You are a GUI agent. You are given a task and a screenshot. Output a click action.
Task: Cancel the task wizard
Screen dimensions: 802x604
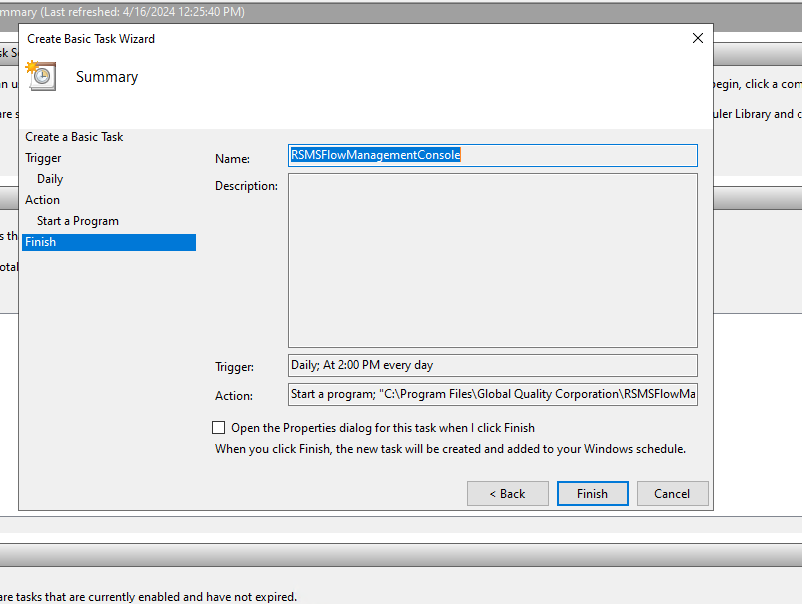pyautogui.click(x=672, y=494)
